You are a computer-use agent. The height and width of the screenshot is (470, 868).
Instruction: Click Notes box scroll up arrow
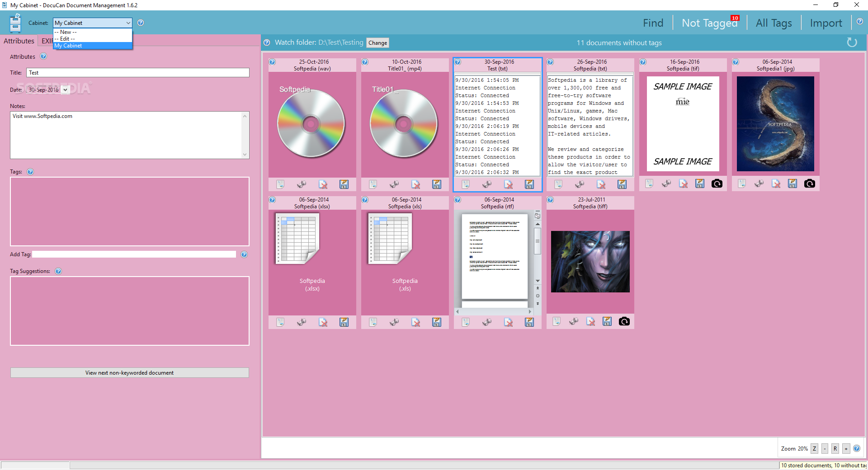[x=245, y=116]
